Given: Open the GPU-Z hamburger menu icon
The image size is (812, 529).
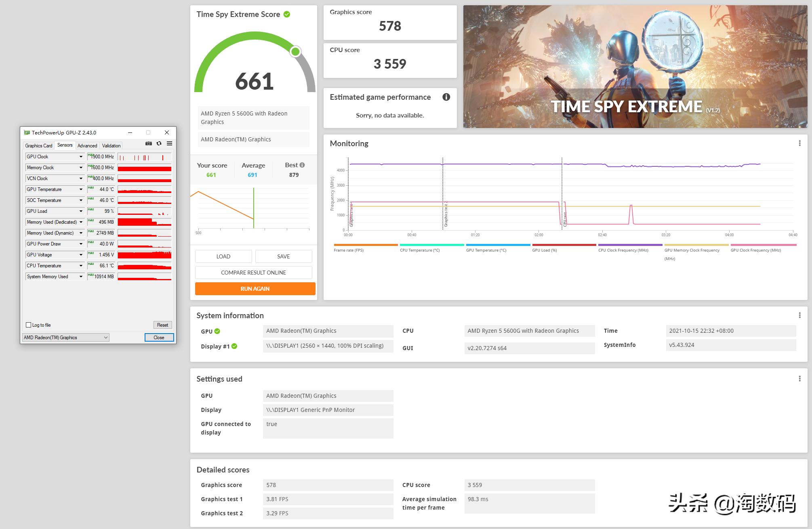Looking at the screenshot, I should point(170,144).
